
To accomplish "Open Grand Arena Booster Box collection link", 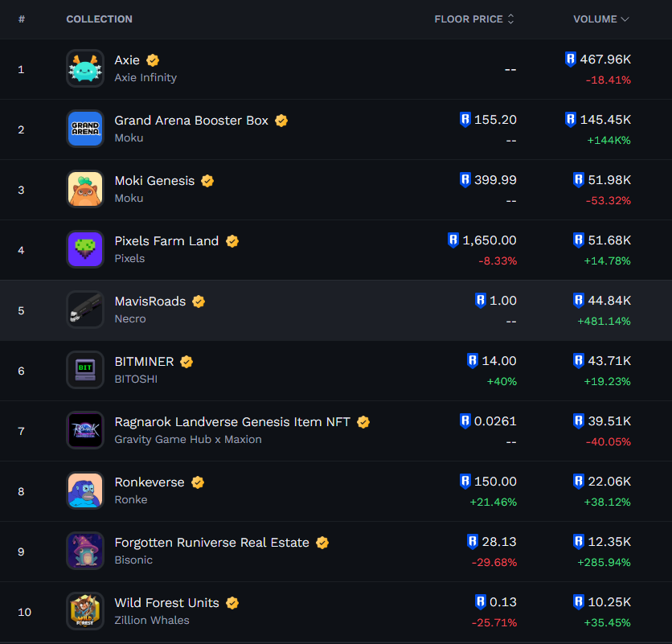I will click(191, 121).
